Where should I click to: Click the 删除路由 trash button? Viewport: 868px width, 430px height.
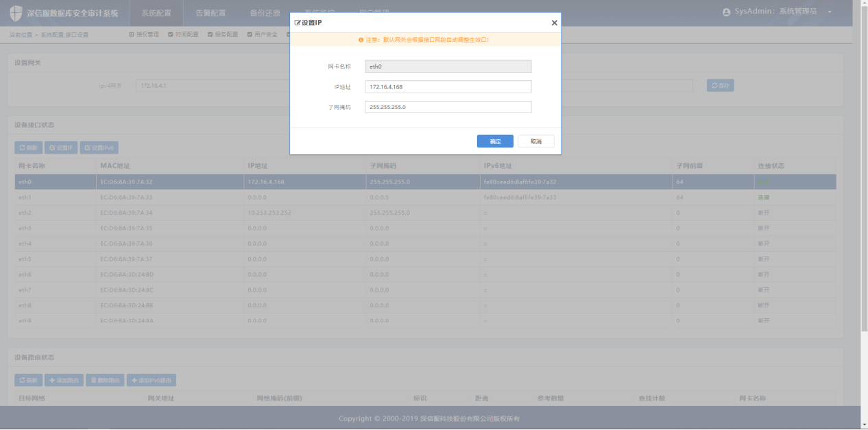tap(105, 380)
